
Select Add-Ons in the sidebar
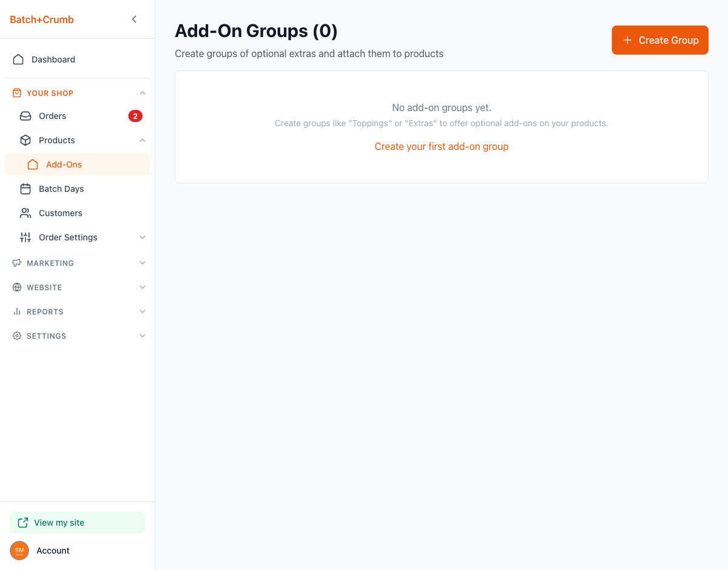[x=64, y=165]
